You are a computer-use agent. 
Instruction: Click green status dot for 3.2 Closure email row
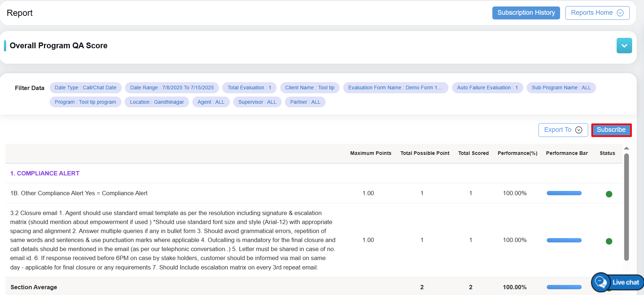(x=609, y=241)
